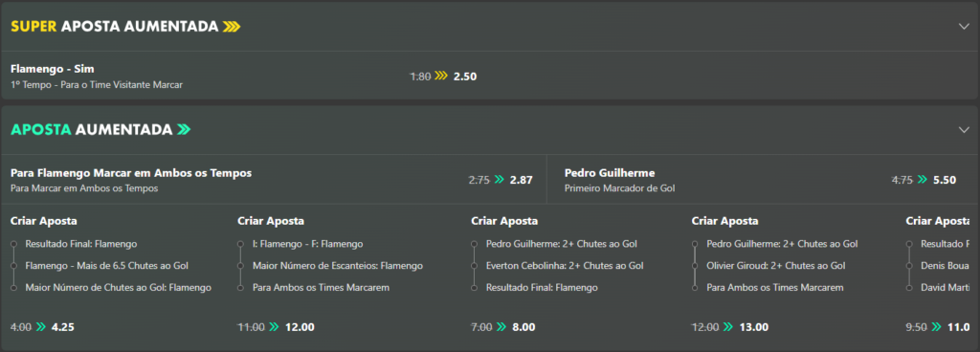Choose the 12.00 Criar Aposta odds
The height and width of the screenshot is (352, 980).
click(300, 326)
